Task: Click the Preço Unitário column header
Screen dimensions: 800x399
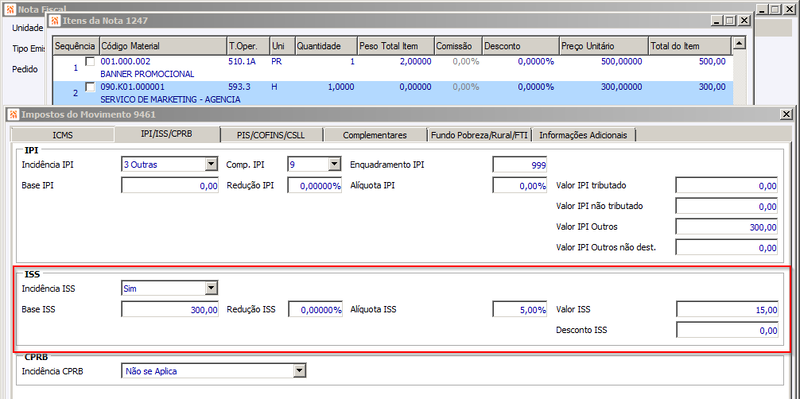Action: [x=604, y=46]
